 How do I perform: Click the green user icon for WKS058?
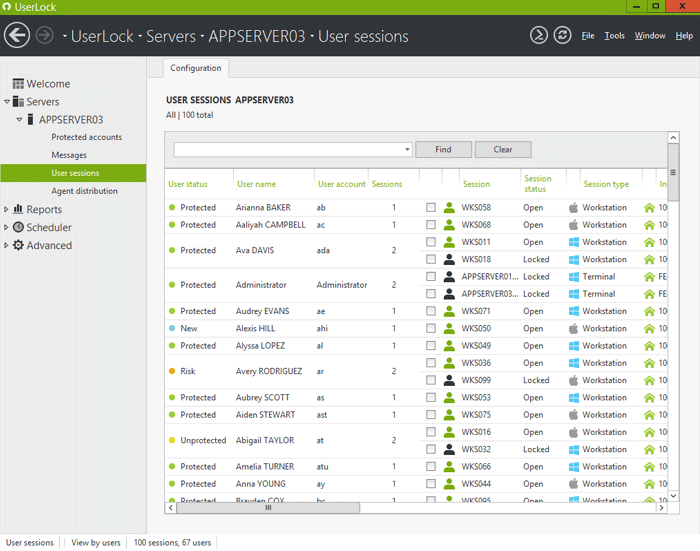coord(449,207)
